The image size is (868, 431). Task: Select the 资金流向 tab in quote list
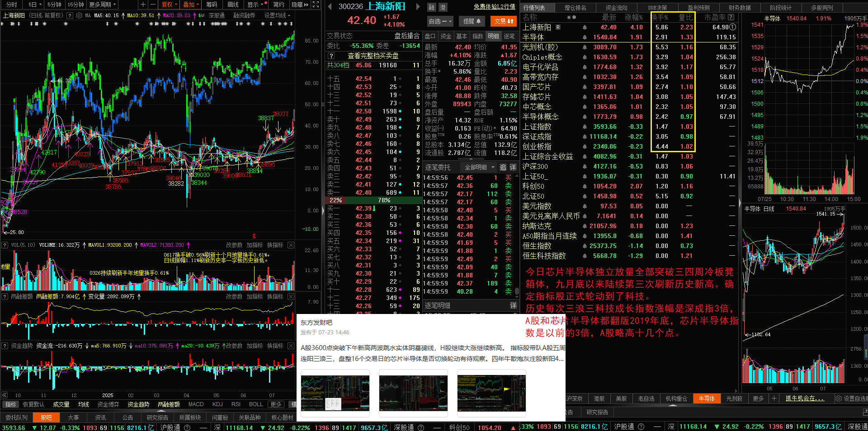(x=617, y=8)
